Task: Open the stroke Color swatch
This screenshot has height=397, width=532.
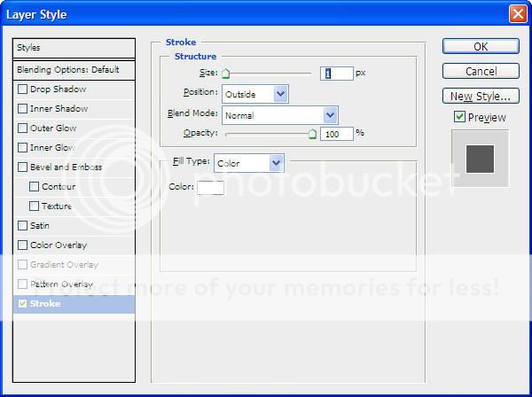Action: point(210,187)
